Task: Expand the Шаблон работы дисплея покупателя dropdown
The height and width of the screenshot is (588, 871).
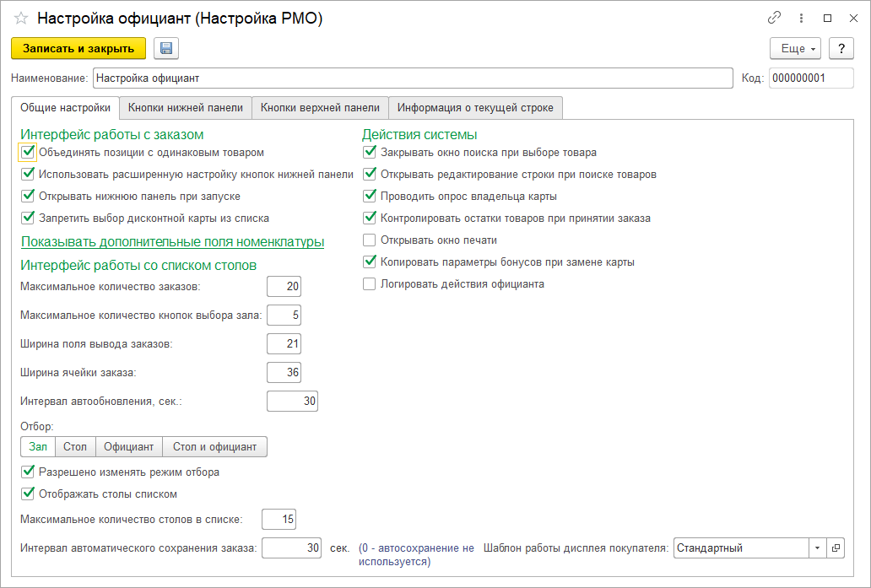Action: 817,548
